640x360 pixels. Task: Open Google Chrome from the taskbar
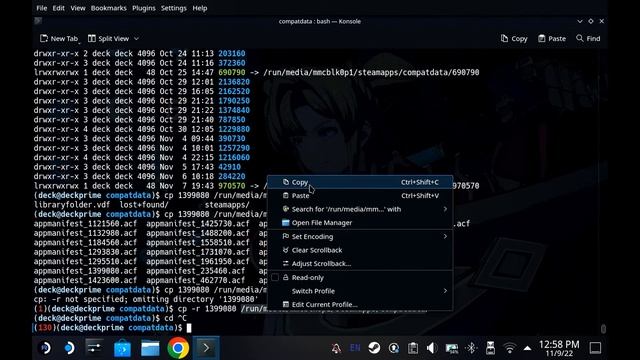click(x=178, y=348)
